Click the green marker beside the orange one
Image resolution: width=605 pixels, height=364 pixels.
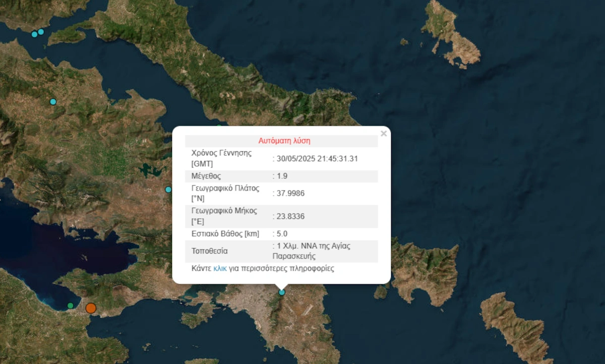click(71, 306)
